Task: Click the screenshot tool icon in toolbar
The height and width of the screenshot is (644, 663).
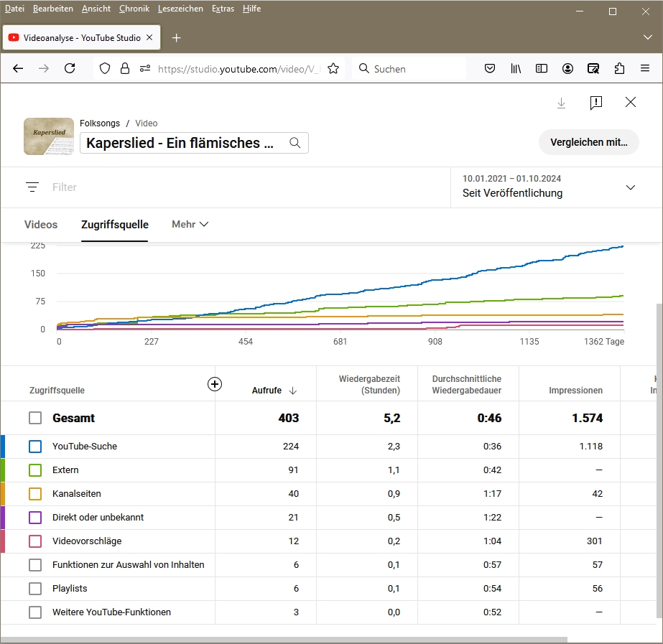Action: [x=593, y=68]
